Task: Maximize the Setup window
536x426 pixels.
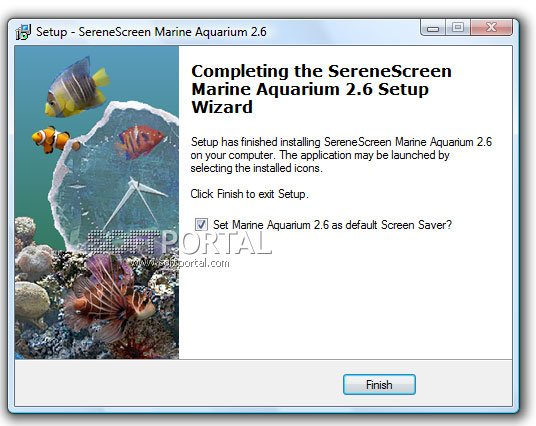Action: click(458, 28)
